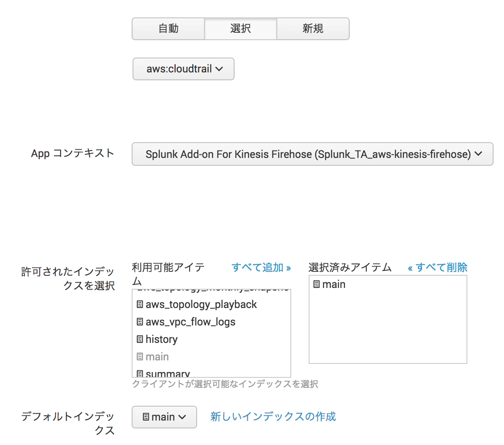Image resolution: width=504 pixels, height=445 pixels.
Task: Click index icon in default index dropdown
Action: [146, 417]
